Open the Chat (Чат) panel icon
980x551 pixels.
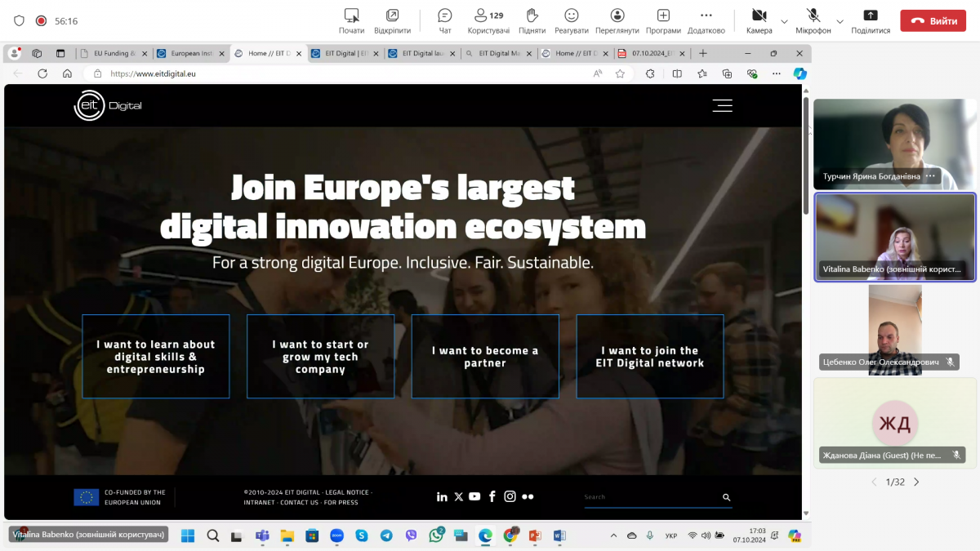[445, 16]
